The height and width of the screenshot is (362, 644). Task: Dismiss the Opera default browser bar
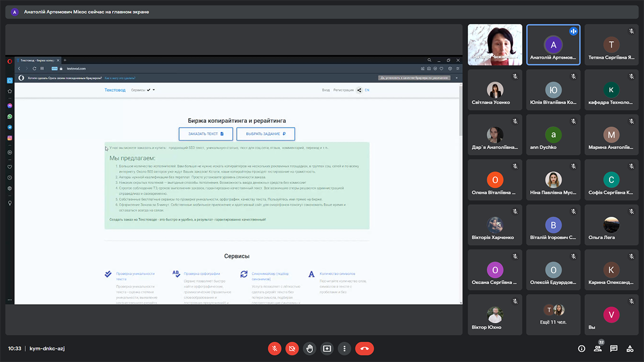(x=457, y=78)
